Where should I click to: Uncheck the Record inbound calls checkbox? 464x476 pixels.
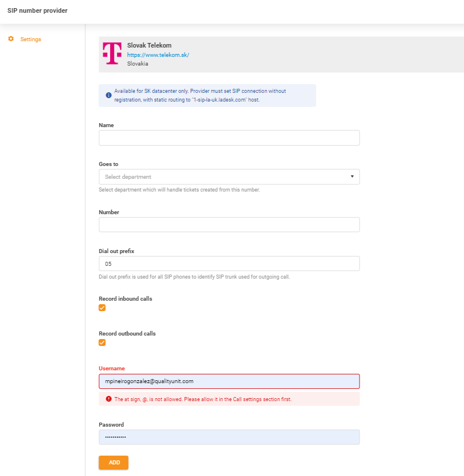point(102,308)
